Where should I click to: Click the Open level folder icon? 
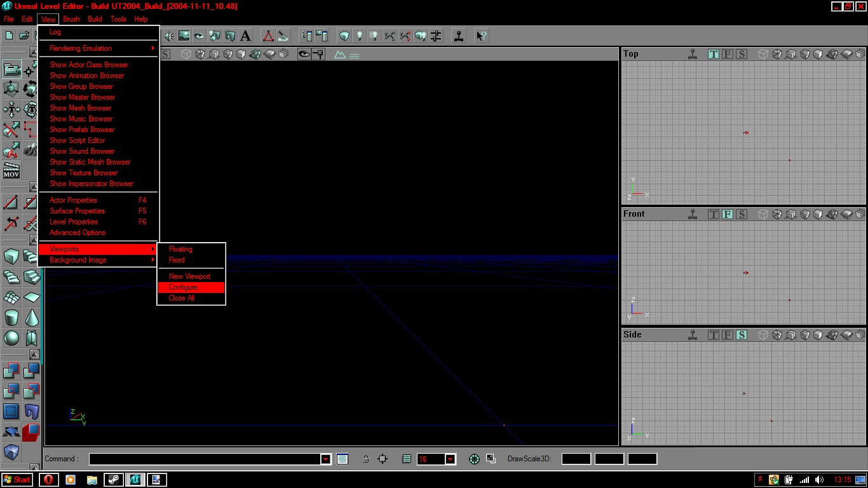point(24,36)
